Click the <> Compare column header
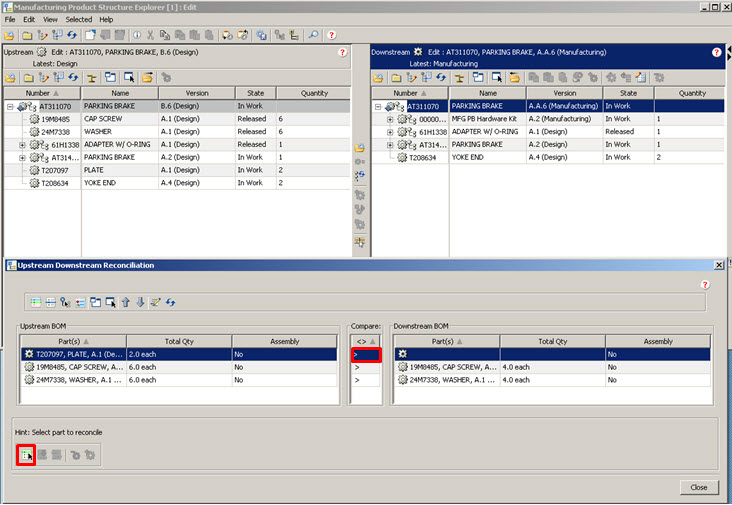The image size is (732, 505). (366, 342)
